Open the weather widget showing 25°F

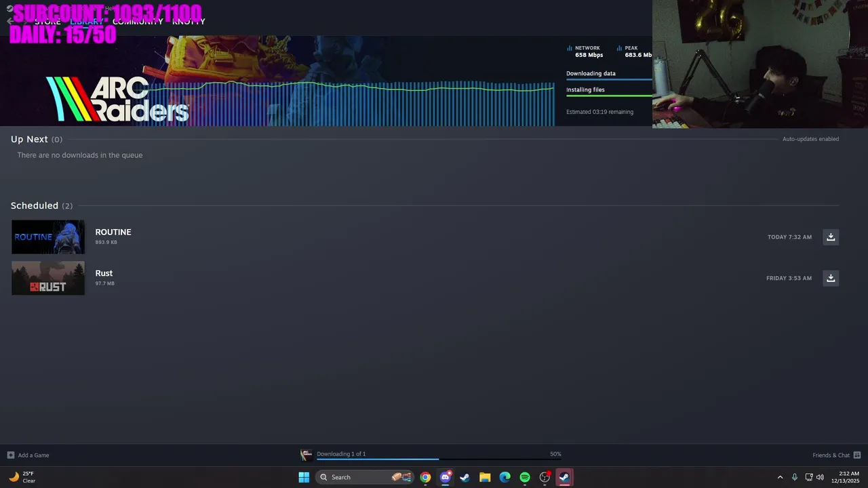(x=22, y=477)
